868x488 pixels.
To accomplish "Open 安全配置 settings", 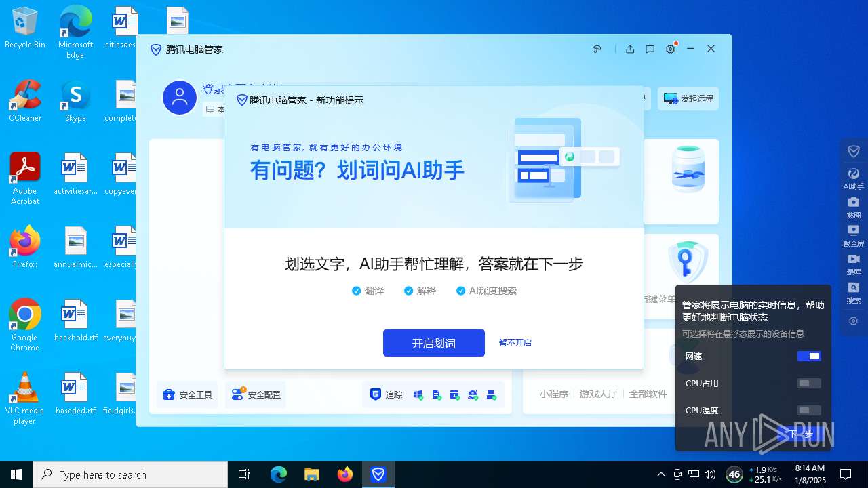I will pyautogui.click(x=256, y=394).
